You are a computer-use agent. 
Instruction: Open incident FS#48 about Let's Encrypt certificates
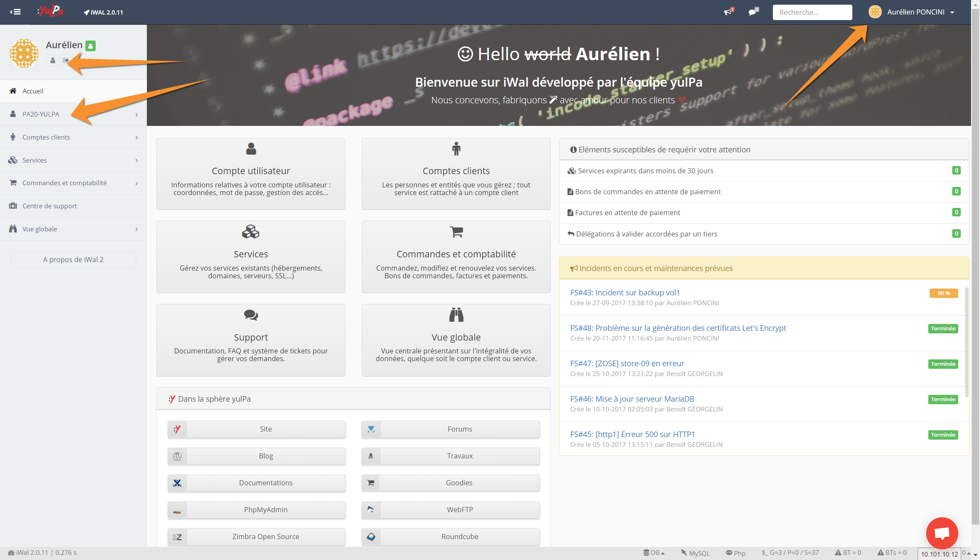click(678, 328)
